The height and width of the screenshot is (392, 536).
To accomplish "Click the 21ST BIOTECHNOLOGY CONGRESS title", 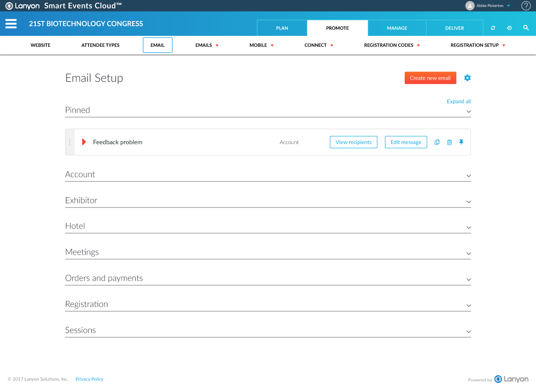I will [x=86, y=24].
